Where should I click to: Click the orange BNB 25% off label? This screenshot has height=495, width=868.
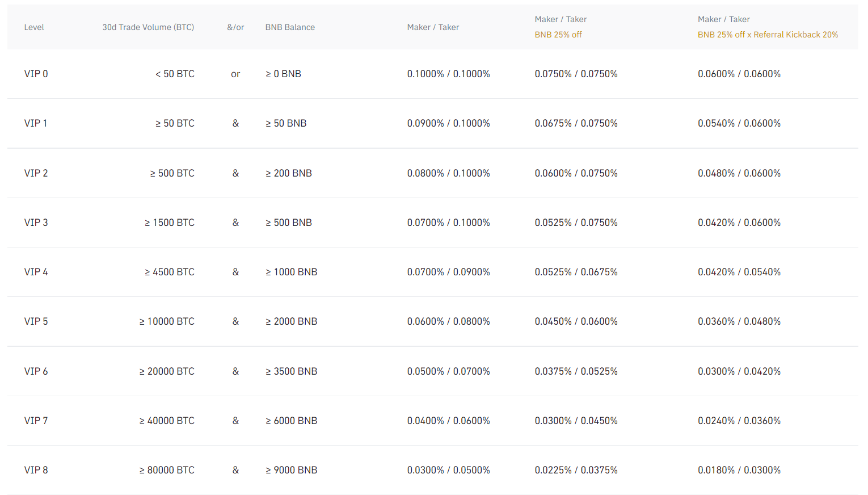pyautogui.click(x=558, y=35)
